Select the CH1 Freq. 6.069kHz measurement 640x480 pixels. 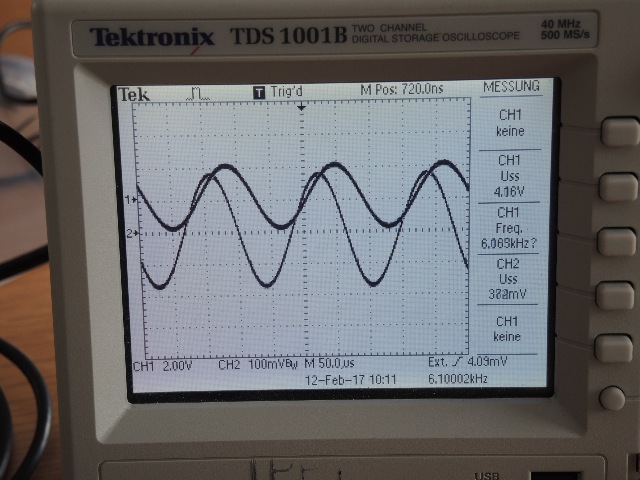click(x=508, y=228)
